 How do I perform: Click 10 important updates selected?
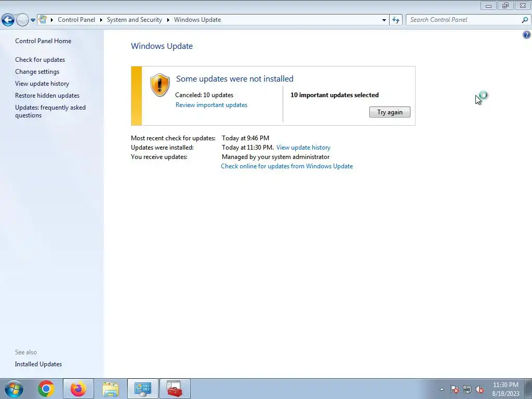coord(335,95)
